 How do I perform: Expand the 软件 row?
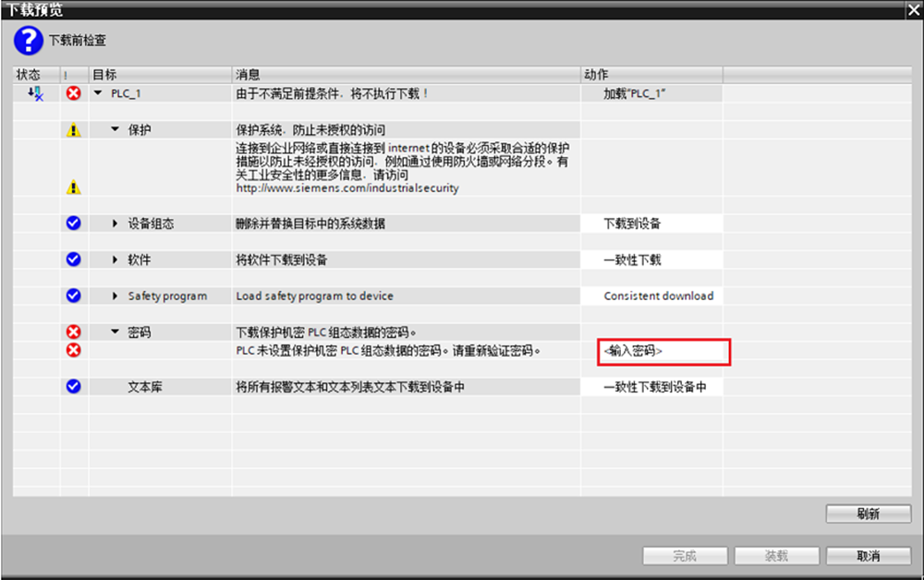pos(115,260)
